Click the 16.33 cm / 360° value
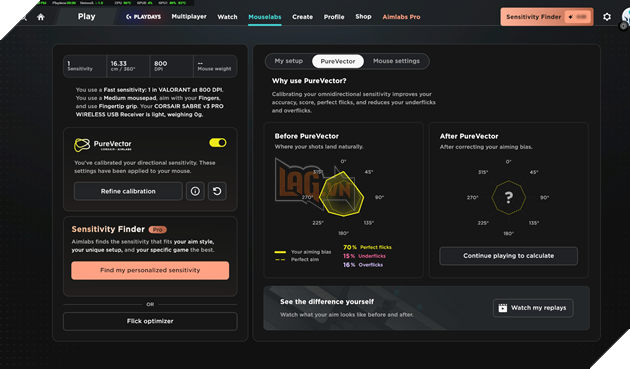630x369 pixels. (x=128, y=66)
